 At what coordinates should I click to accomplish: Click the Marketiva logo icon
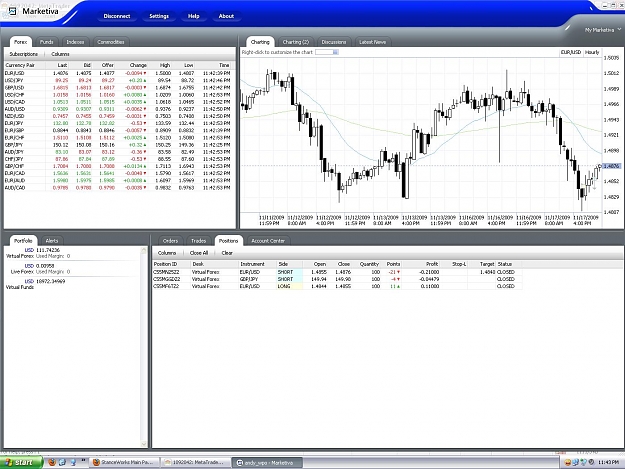[12, 12]
